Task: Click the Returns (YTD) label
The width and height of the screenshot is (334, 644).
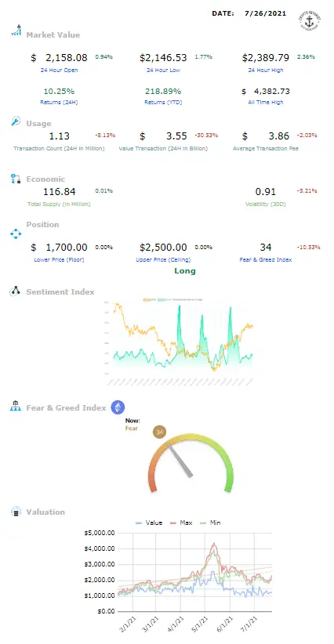Action: point(163,103)
